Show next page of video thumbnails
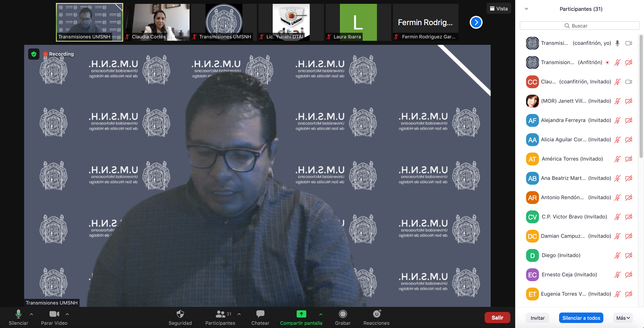The width and height of the screenshot is (644, 328). click(x=476, y=23)
